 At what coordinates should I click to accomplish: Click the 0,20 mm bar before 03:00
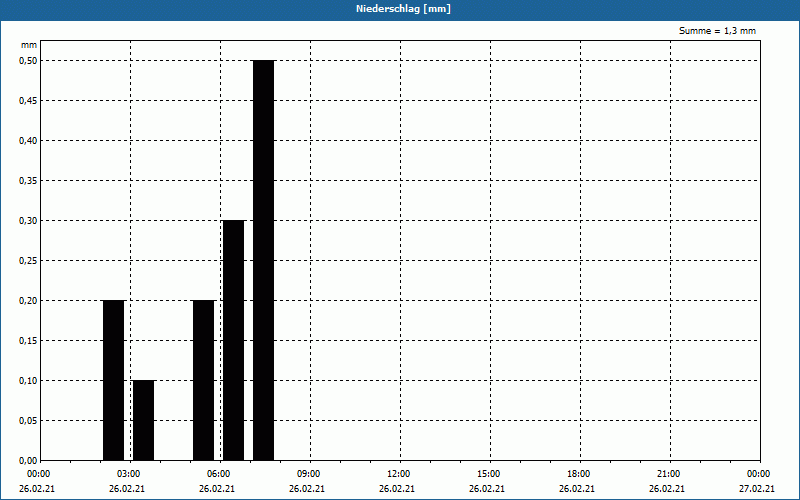click(x=113, y=380)
